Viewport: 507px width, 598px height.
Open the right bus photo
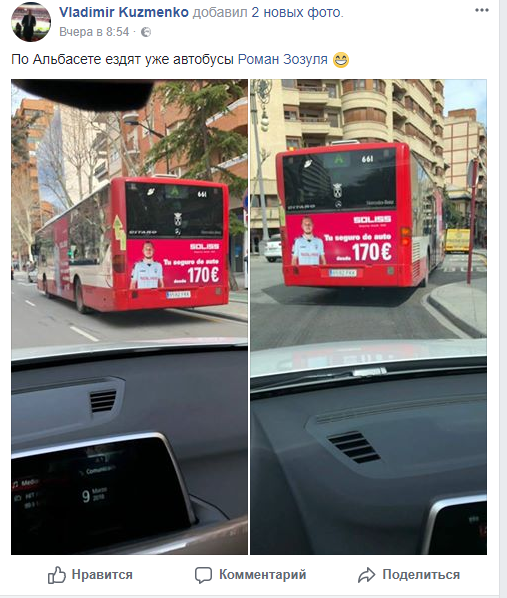coord(369,317)
